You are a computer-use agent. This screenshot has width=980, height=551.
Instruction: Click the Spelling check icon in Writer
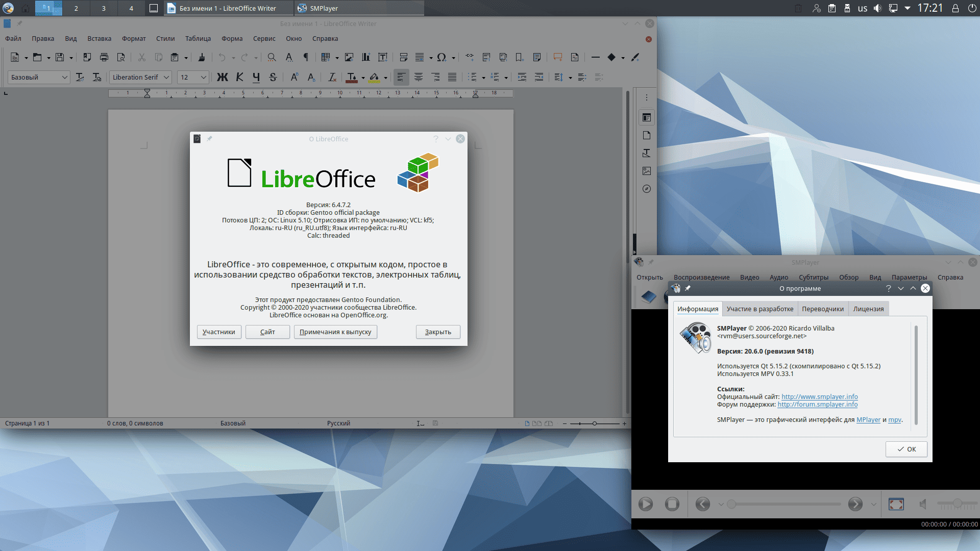[x=289, y=58]
